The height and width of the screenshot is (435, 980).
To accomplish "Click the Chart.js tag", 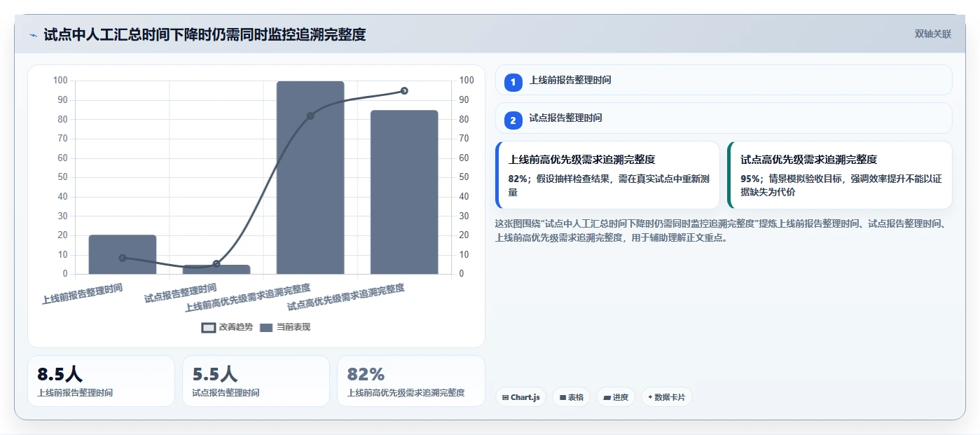I will click(x=520, y=397).
